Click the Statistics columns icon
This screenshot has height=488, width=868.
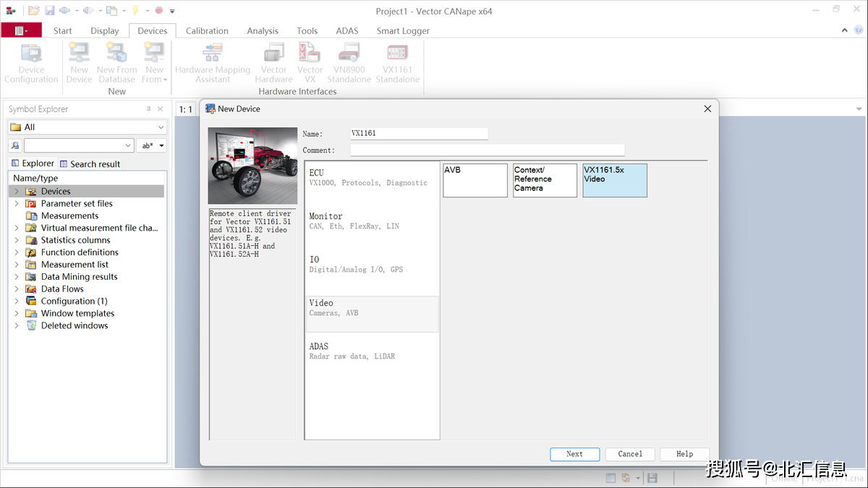pos(31,240)
